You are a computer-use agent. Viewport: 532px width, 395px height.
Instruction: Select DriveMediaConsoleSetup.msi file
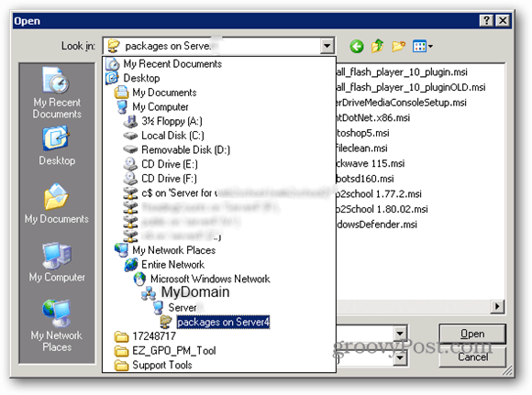[402, 103]
